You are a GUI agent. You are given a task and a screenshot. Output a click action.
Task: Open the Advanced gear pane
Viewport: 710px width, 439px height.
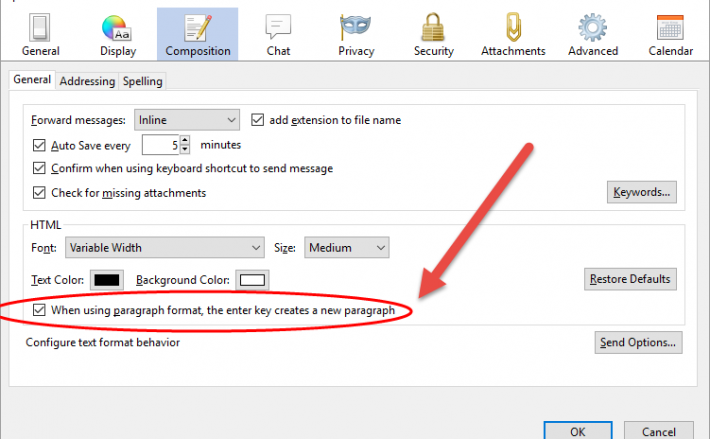pos(593,35)
